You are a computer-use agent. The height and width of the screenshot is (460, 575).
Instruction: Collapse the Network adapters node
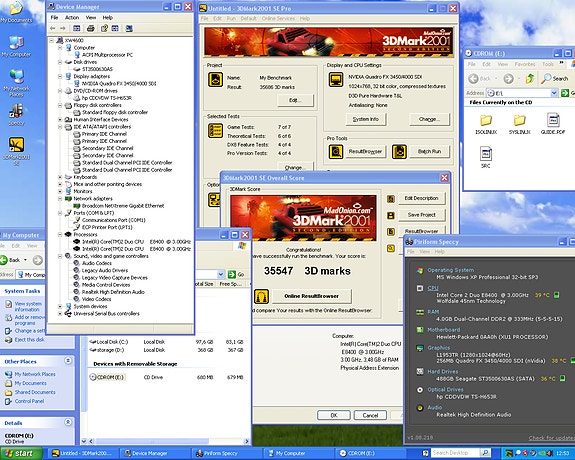(60, 198)
